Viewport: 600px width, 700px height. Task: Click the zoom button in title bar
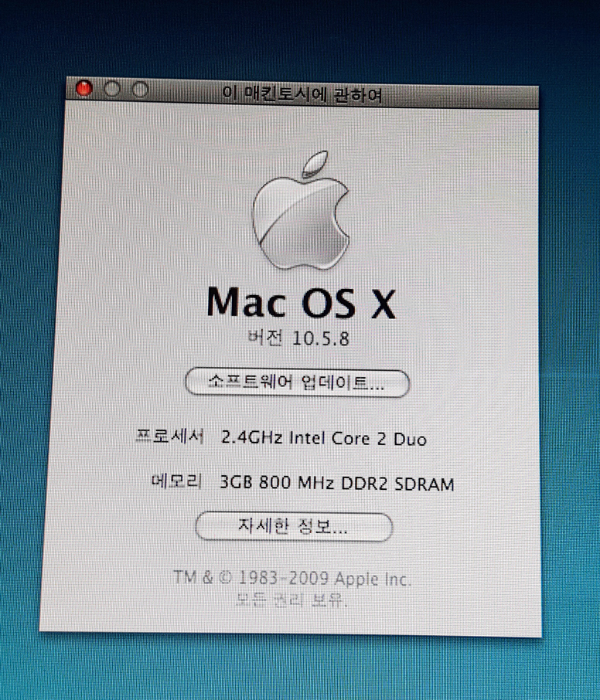140,90
